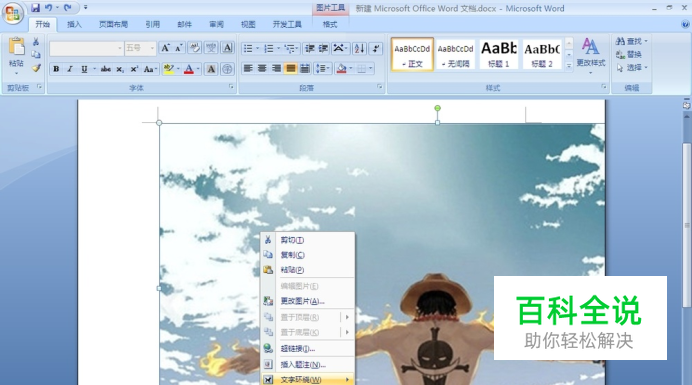Switch to the 插入 tab
The image size is (692, 385).
click(x=74, y=24)
